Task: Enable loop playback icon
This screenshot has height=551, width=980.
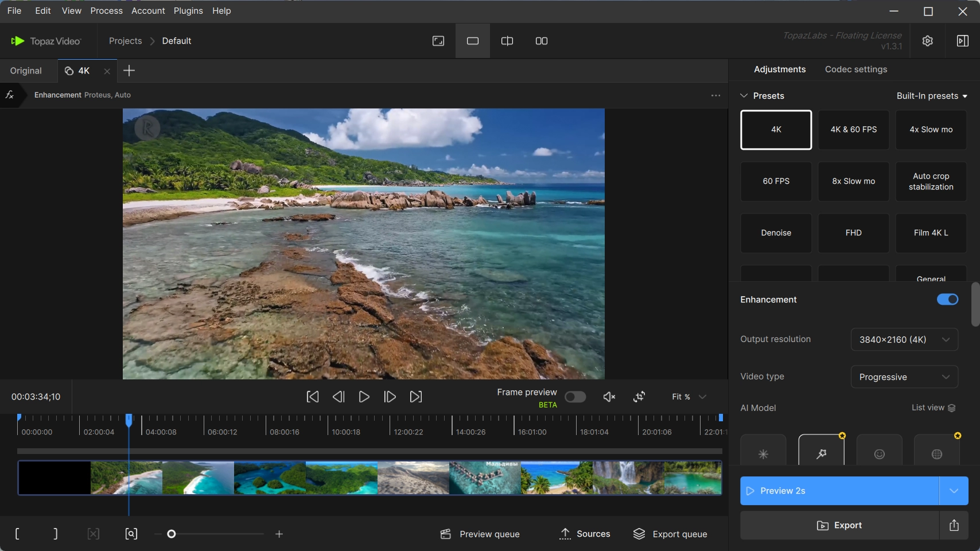Action: [x=639, y=397]
